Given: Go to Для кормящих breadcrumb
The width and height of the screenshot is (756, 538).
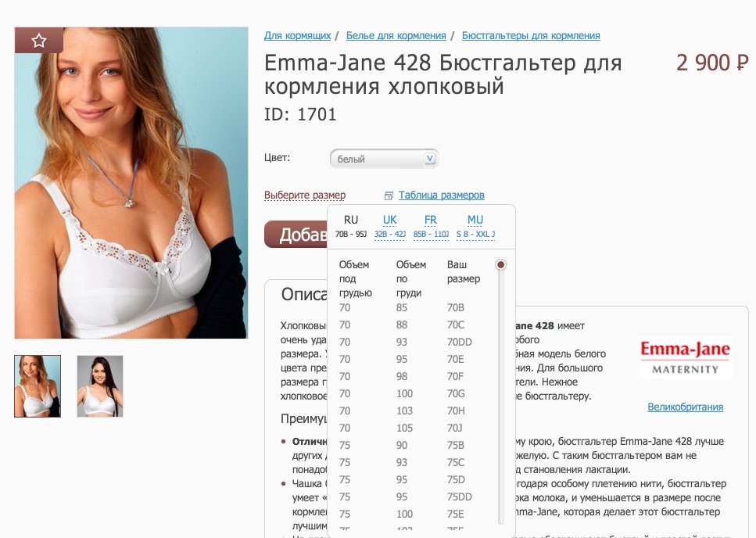Looking at the screenshot, I should tap(298, 35).
